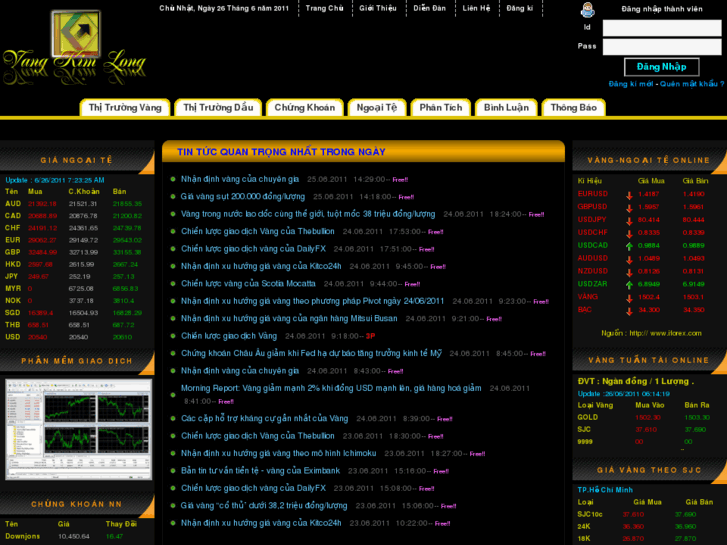Image resolution: width=727 pixels, height=545 pixels.
Task: Open Diễn Đàn in top menu
Action: pos(430,8)
